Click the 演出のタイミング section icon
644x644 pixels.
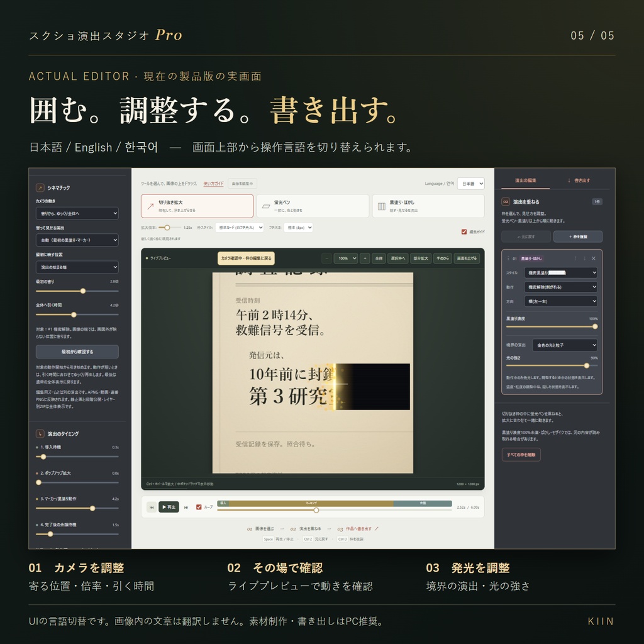point(40,433)
